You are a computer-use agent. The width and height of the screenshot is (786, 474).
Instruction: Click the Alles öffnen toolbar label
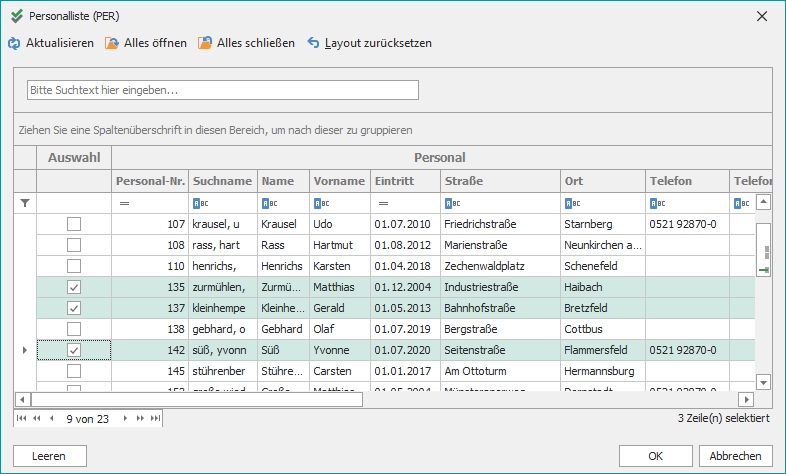(155, 43)
